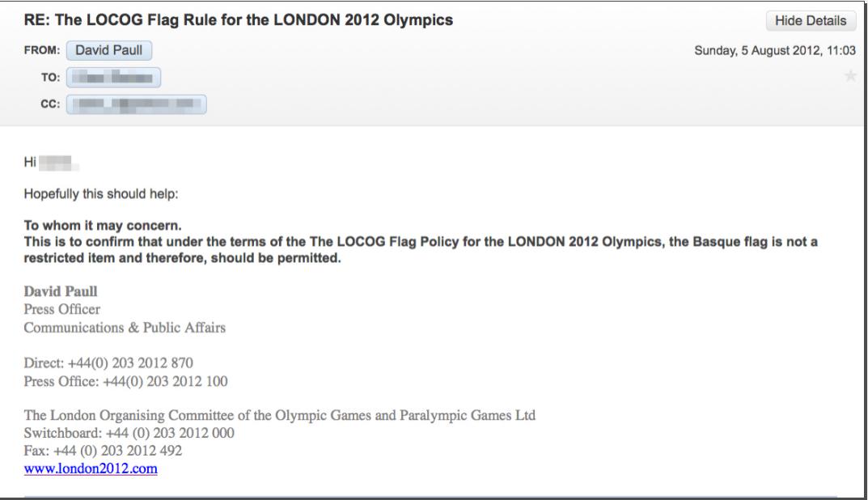The image size is (868, 500).
Task: Click David Paull's name in the signature
Action: [x=61, y=293]
